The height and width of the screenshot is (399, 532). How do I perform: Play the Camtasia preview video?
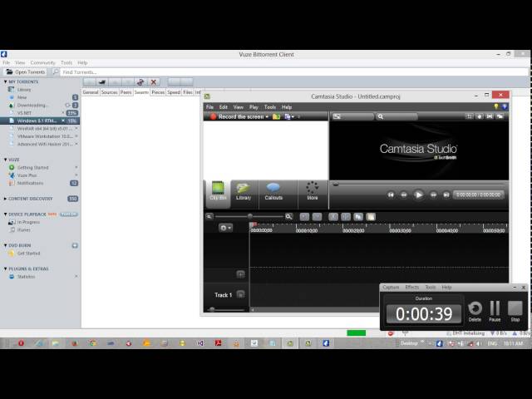tap(418, 195)
